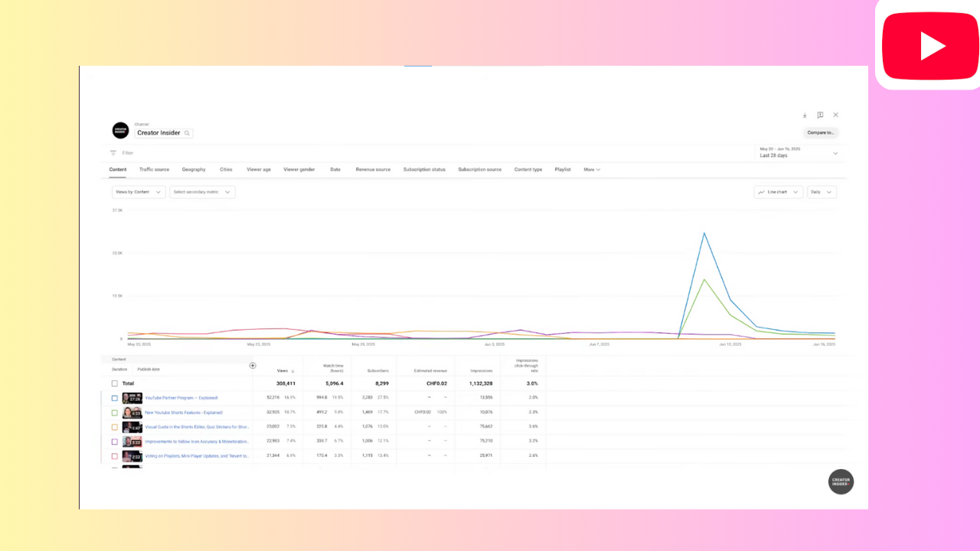Click total impressions value 1,132,328
Viewport: 980px width, 551px height.
pyautogui.click(x=481, y=383)
